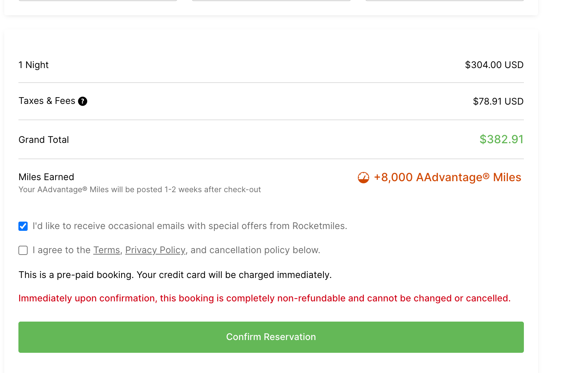This screenshot has height=373, width=588.
Task: Click the green $382.91 grand total amount
Action: [501, 139]
